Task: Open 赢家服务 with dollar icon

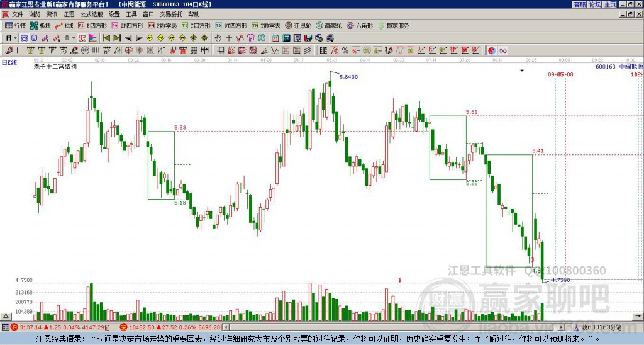Action: (394, 25)
